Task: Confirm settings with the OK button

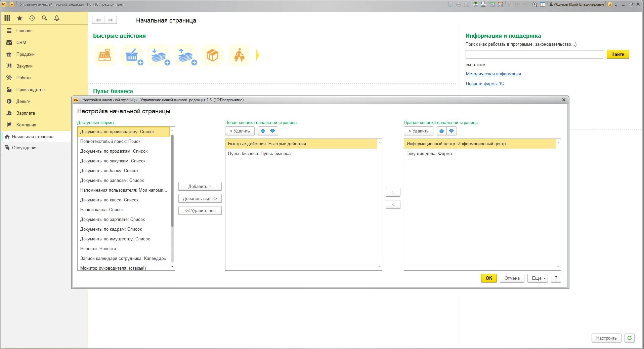Action: point(489,278)
